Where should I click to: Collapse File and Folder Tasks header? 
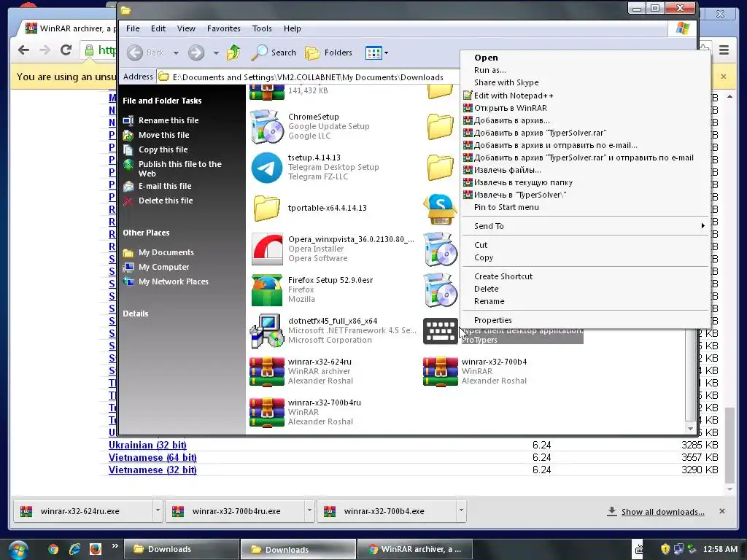coord(162,101)
